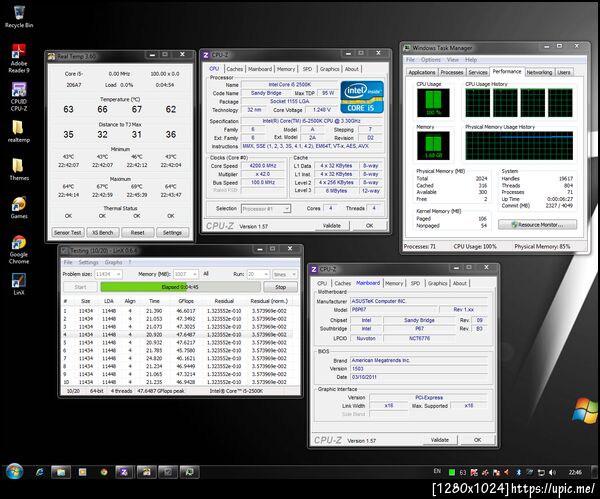Image resolution: width=600 pixels, height=499 pixels.
Task: Click the Real Temp window title icon
Action: point(51,57)
